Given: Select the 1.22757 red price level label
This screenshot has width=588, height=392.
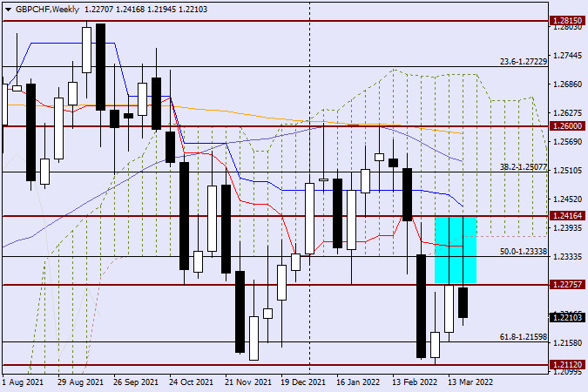Looking at the screenshot, I should click(568, 284).
